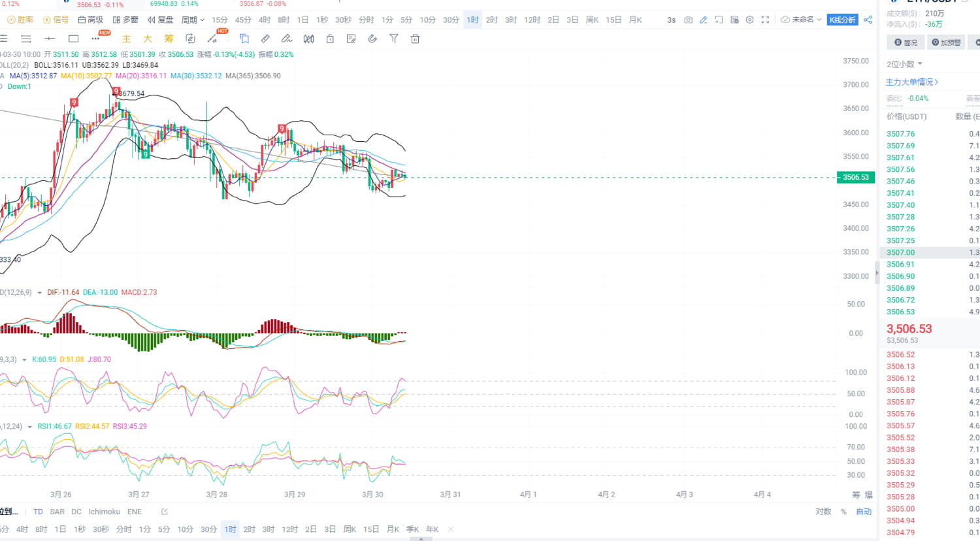The width and height of the screenshot is (980, 541).
Task: Expand RSI indicator settings arrow
Action: point(29,427)
